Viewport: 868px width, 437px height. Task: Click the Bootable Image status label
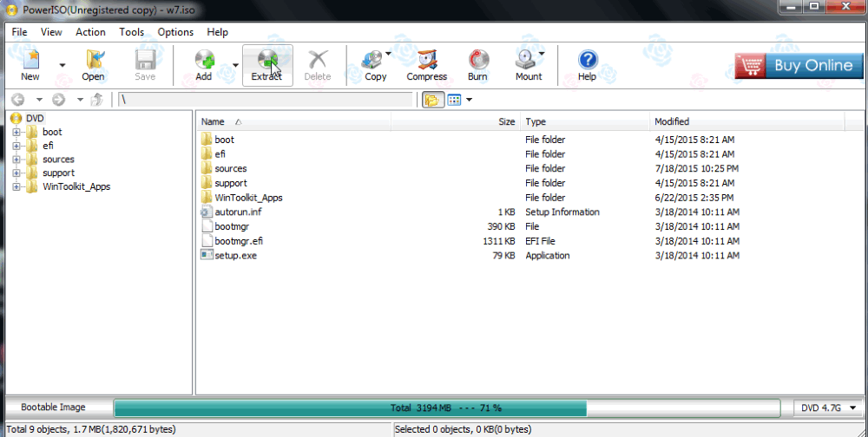[x=53, y=408]
